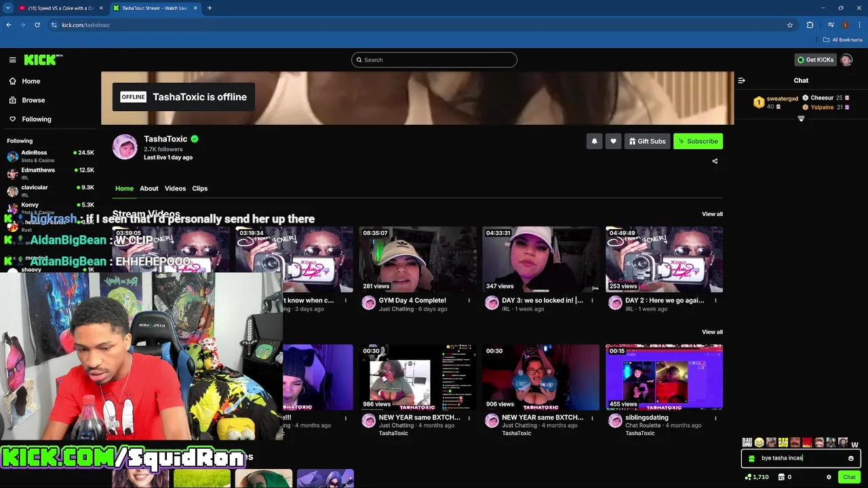Open Edmatthews in the following list
Screen dimensions: 868x488
coord(51,174)
